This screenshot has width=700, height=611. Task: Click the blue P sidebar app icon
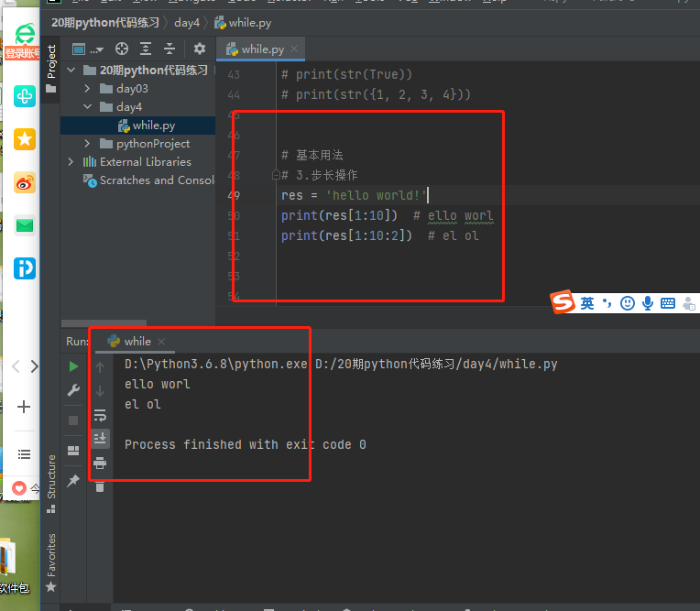[25, 268]
